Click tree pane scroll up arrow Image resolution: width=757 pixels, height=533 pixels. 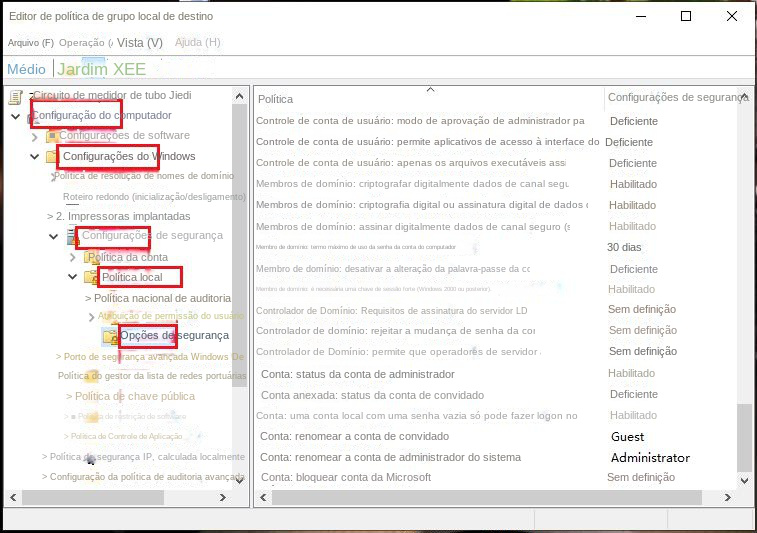pyautogui.click(x=239, y=97)
